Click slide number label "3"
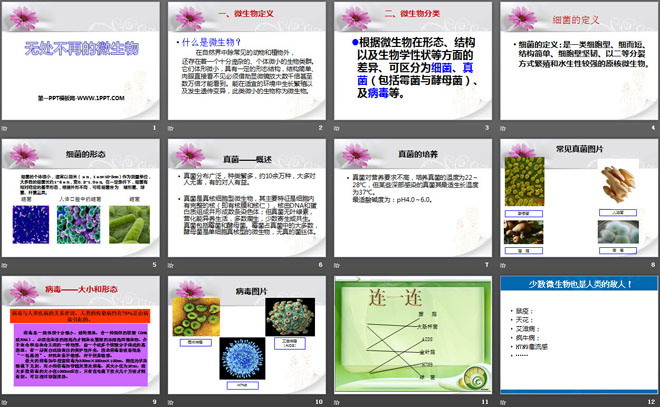This screenshot has width=660, height=407. click(487, 128)
